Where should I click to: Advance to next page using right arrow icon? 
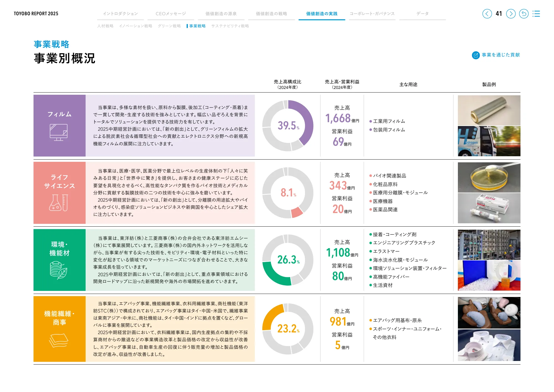click(511, 13)
